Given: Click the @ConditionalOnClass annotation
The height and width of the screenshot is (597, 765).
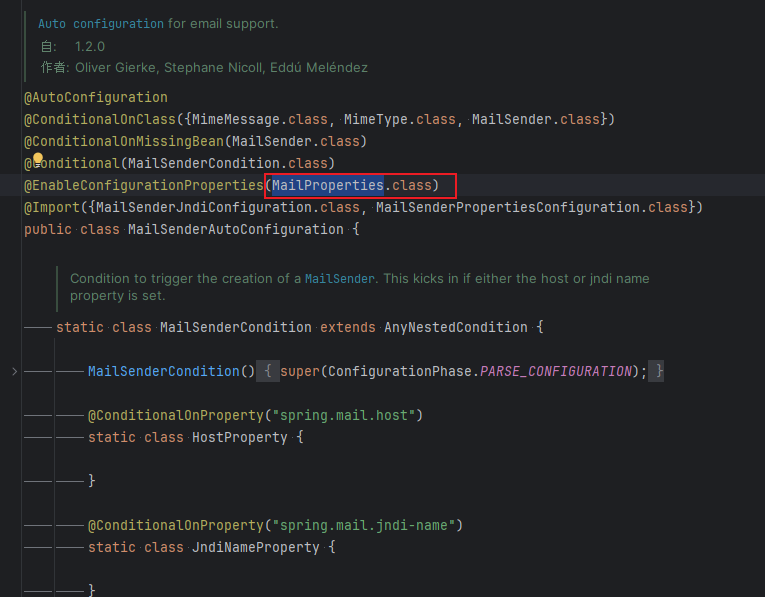Looking at the screenshot, I should click(100, 119).
